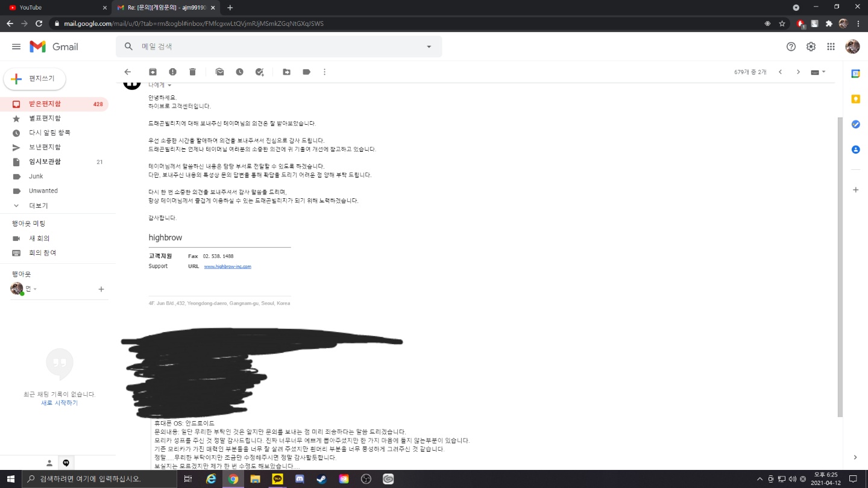Report this email as spam
Viewport: 868px width, 488px height.
click(172, 72)
